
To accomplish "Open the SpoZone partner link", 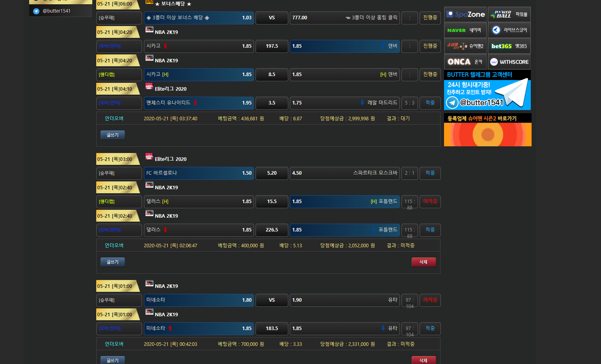I will 465,15.
